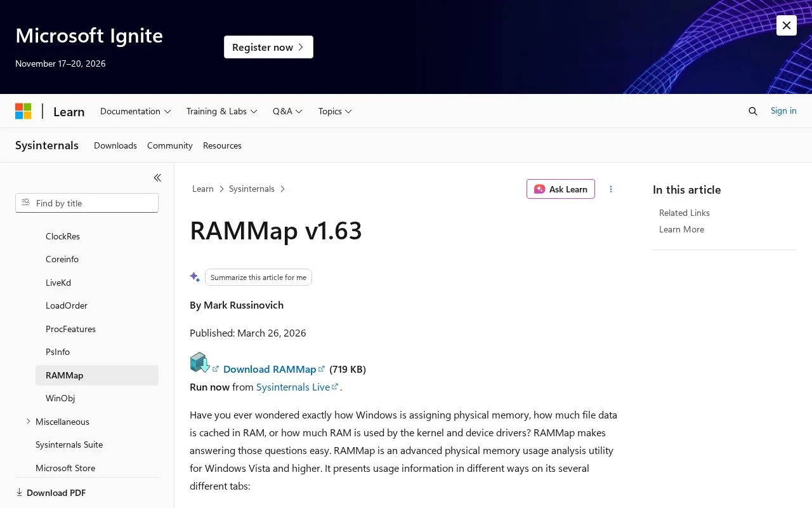812x508 pixels.
Task: Click the sparkle AI summarize icon
Action: 195,277
